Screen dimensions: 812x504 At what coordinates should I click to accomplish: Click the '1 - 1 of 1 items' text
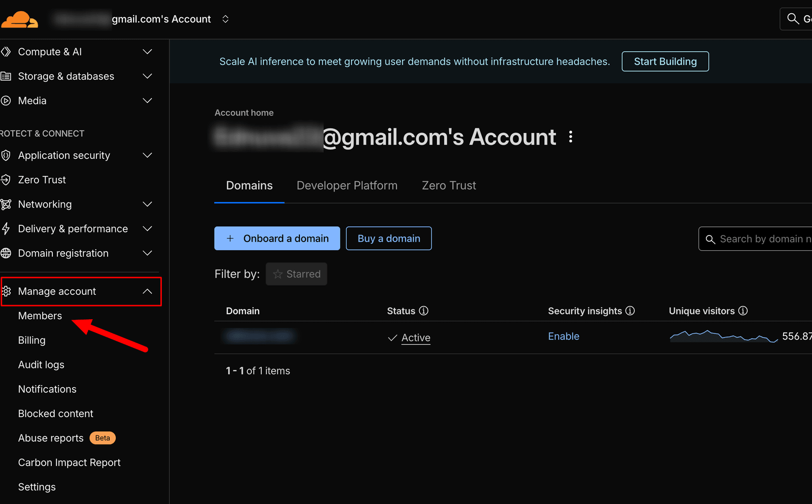[258, 371]
